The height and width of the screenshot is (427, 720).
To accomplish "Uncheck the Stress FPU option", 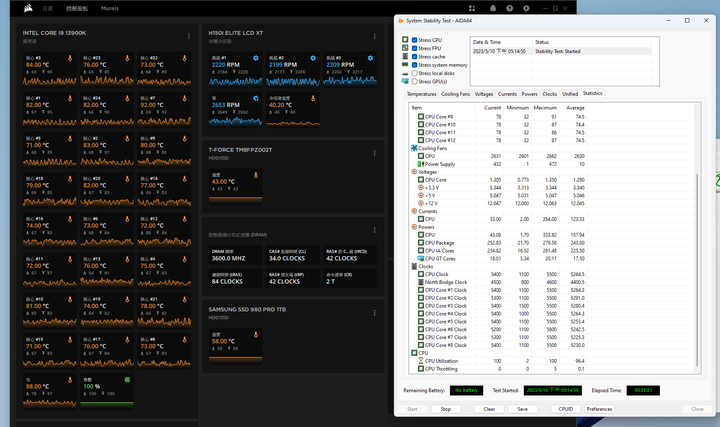I will click(x=415, y=48).
